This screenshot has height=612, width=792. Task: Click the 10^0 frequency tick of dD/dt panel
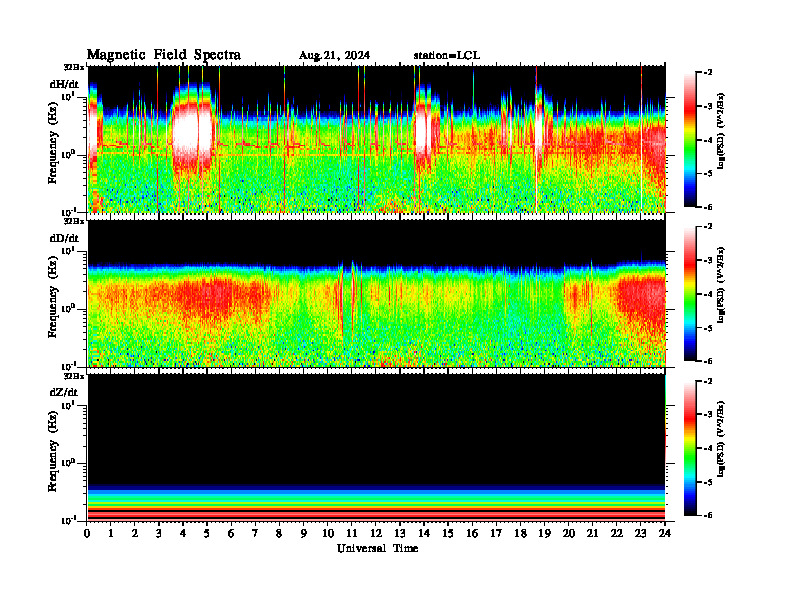68,308
